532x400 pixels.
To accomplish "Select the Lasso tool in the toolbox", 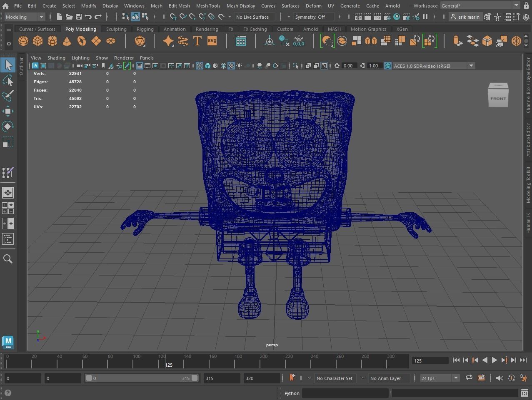I will [x=8, y=81].
